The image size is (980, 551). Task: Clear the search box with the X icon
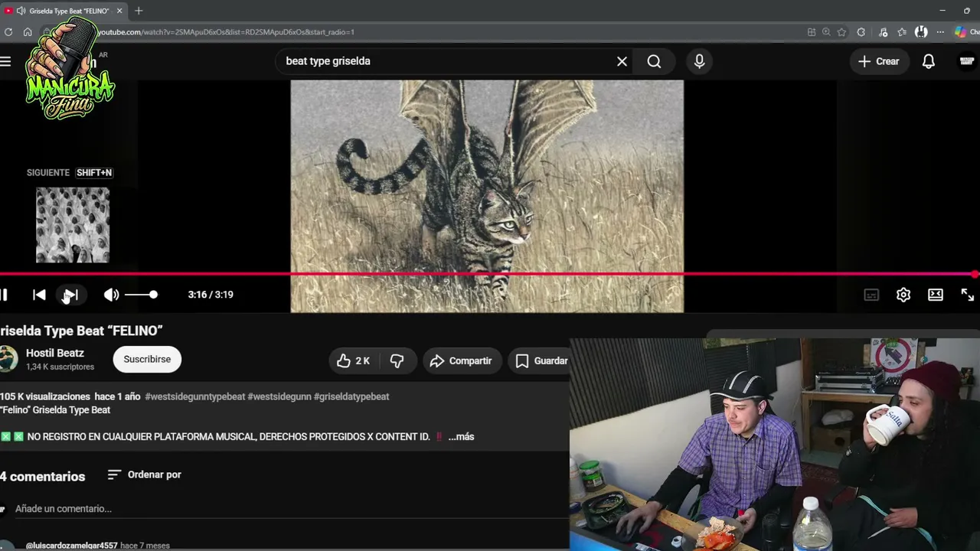[x=622, y=61]
